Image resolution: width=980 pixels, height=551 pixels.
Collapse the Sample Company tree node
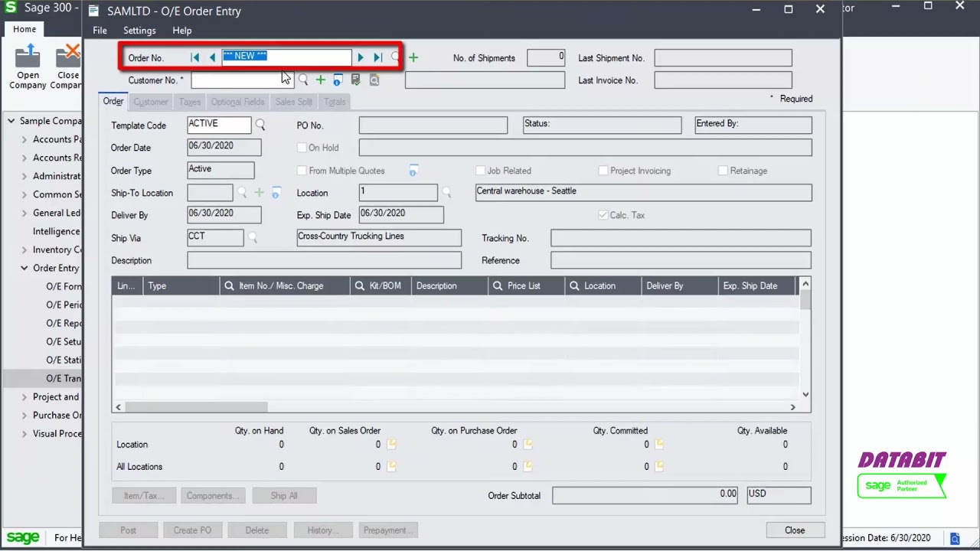[x=11, y=121]
